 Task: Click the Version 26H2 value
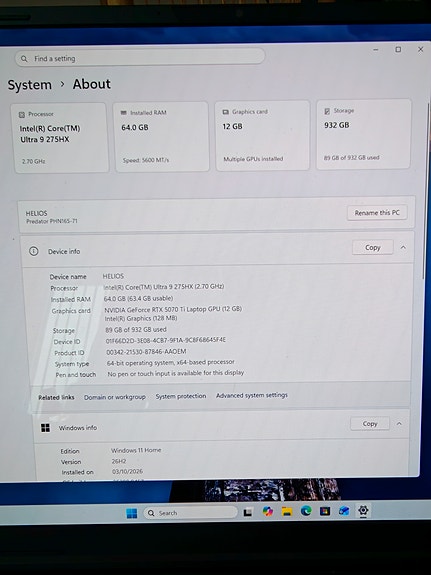click(x=119, y=461)
